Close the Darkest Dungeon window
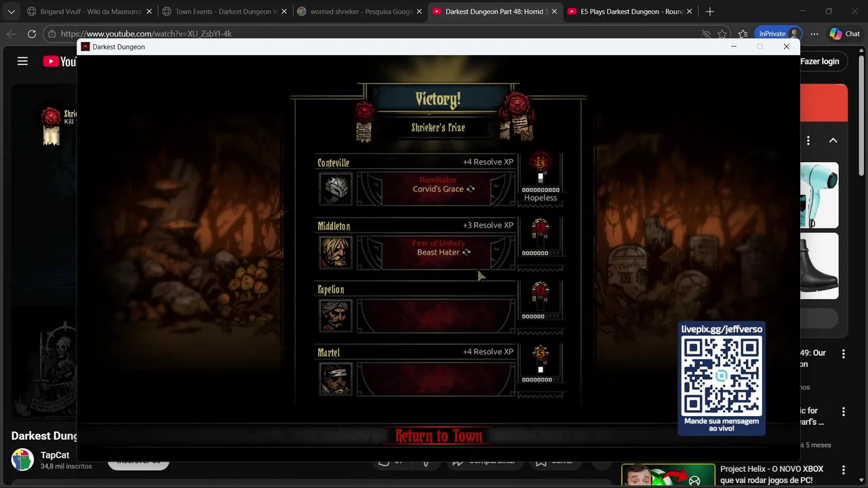868x488 pixels. pyautogui.click(x=786, y=47)
